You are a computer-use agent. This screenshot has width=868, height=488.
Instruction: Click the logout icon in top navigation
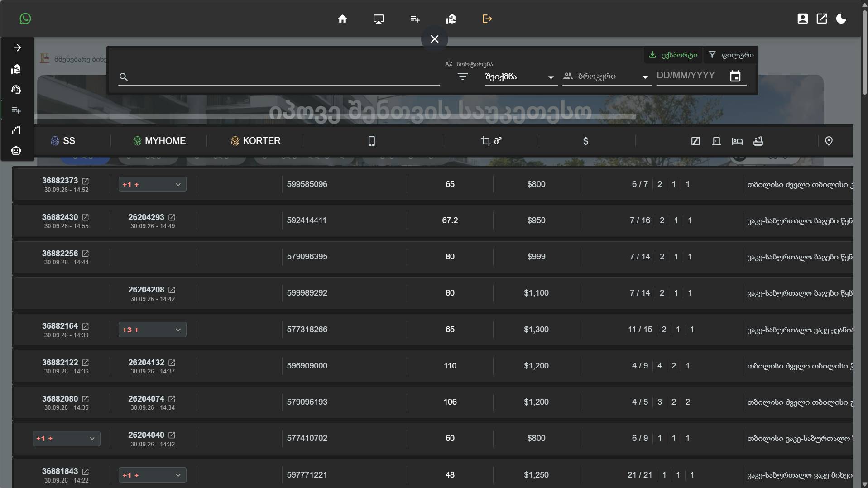[487, 19]
